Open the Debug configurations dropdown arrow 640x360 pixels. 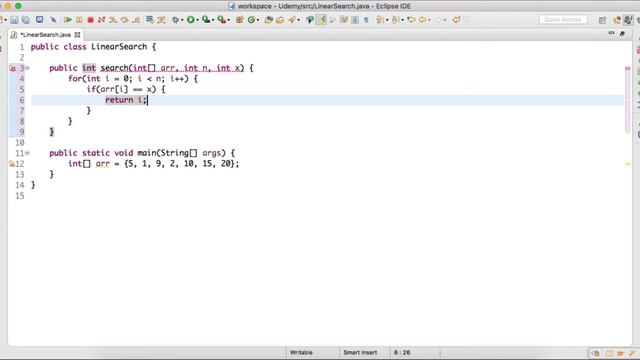182,20
